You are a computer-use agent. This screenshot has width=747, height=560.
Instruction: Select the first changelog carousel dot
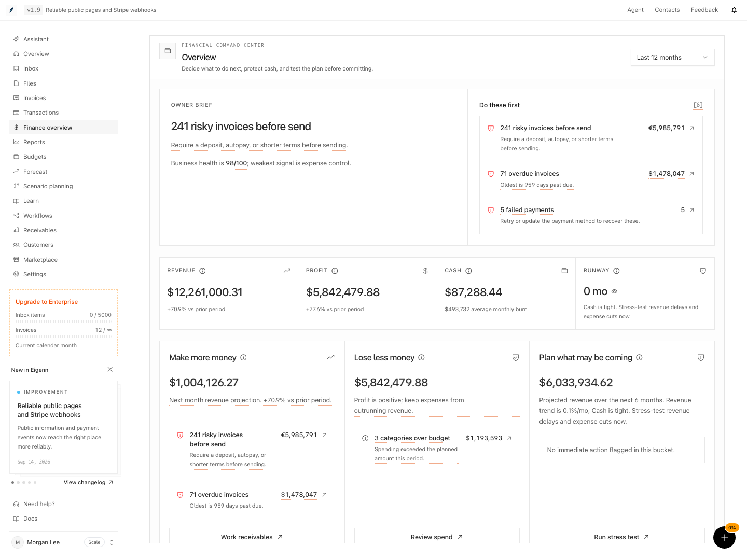click(12, 482)
